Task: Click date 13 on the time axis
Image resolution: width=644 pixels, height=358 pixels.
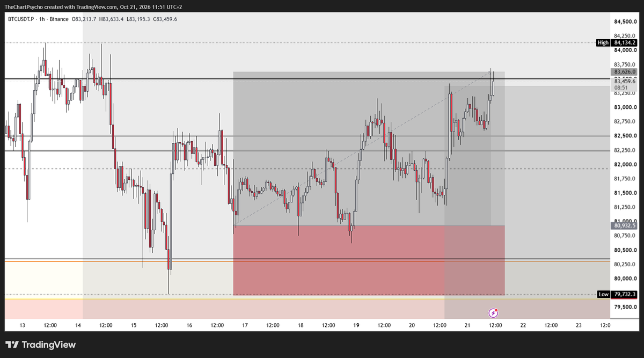Action: [x=23, y=325]
